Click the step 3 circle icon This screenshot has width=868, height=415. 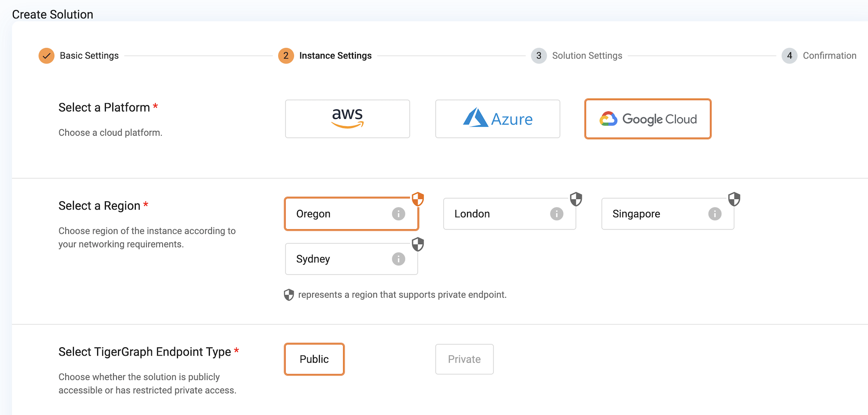tap(539, 56)
